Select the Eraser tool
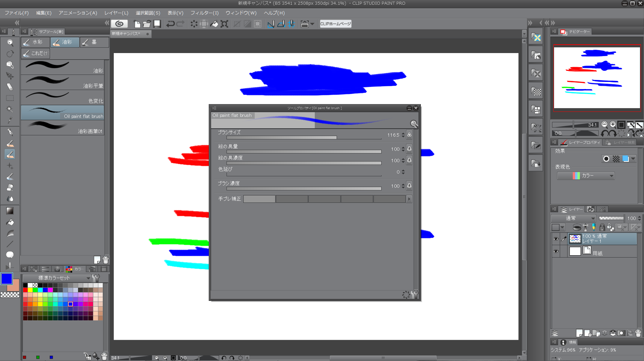 click(x=10, y=188)
